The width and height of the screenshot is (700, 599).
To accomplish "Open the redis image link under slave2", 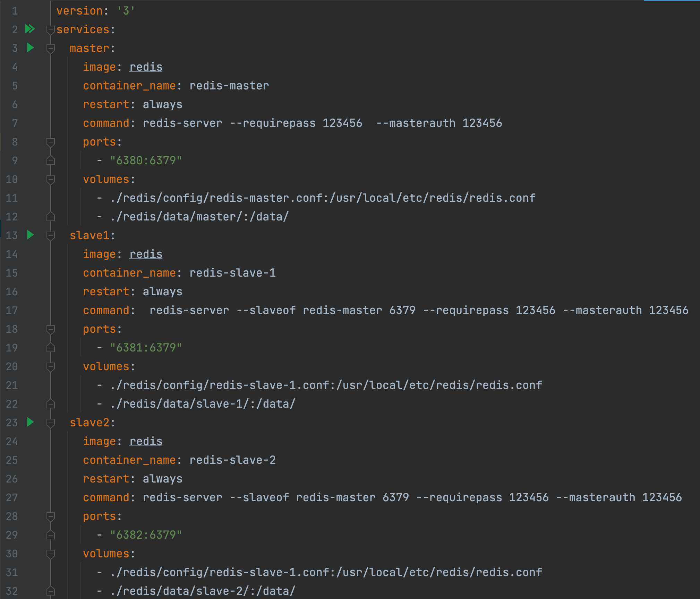I will (146, 441).
